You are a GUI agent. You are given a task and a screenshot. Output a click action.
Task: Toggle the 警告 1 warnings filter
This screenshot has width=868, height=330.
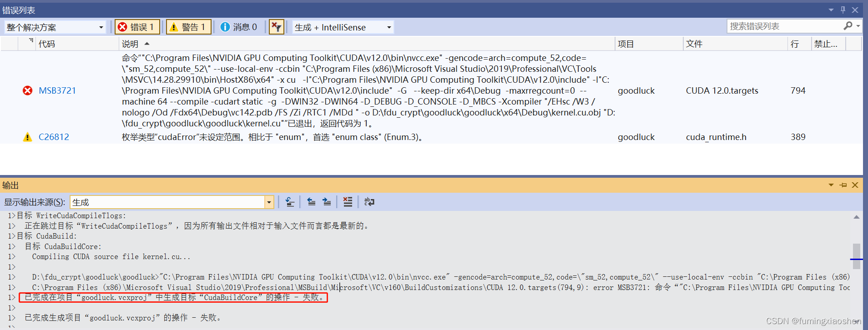pos(188,27)
